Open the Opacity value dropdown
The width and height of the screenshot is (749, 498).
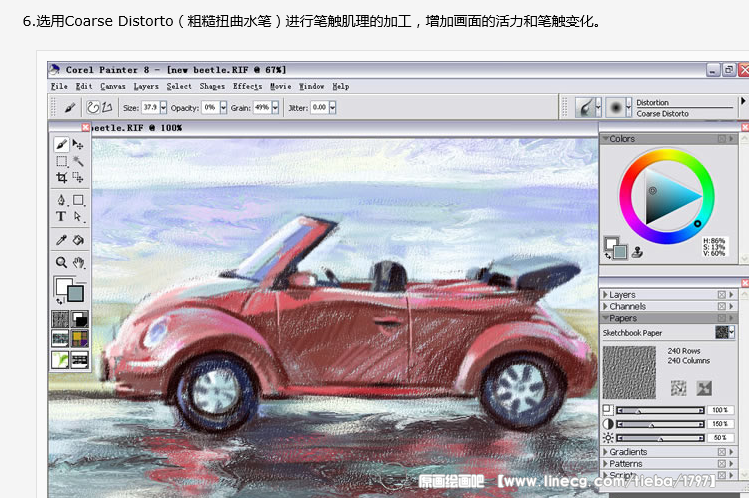(223, 107)
